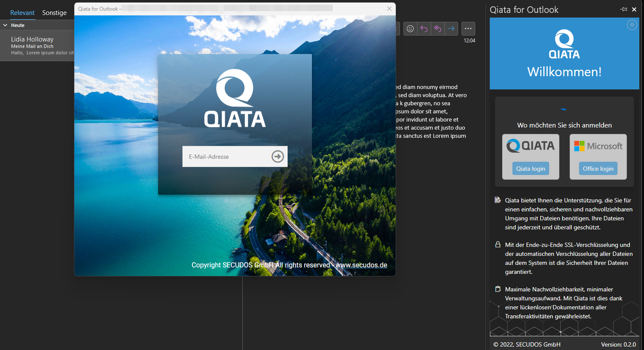Open the www.secudos.de link
The width and height of the screenshot is (644, 350).
pyautogui.click(x=361, y=265)
